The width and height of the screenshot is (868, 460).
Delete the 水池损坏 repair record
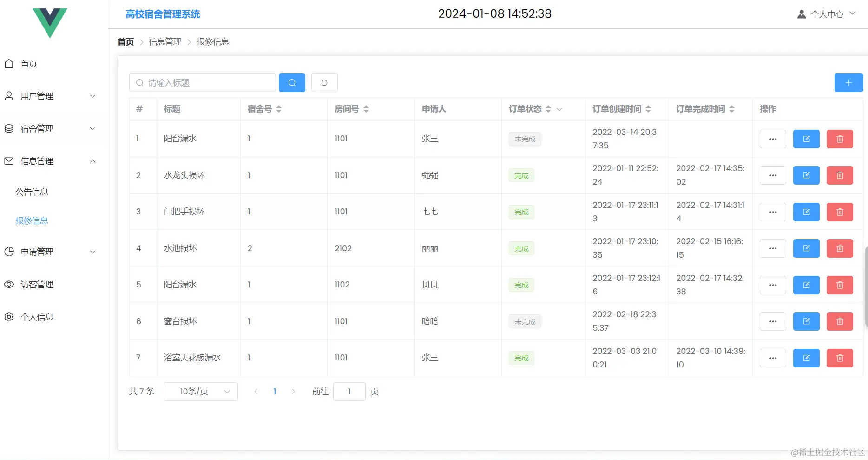pos(840,248)
